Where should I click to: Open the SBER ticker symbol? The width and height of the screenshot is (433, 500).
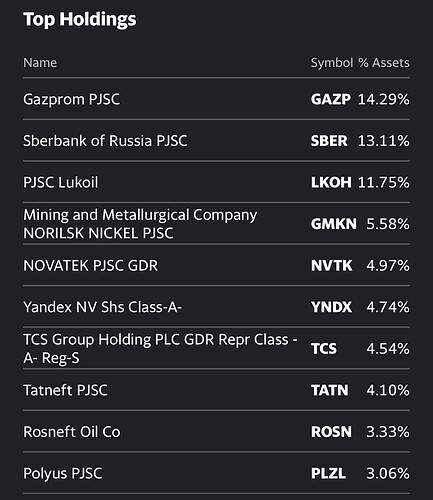[x=329, y=141]
